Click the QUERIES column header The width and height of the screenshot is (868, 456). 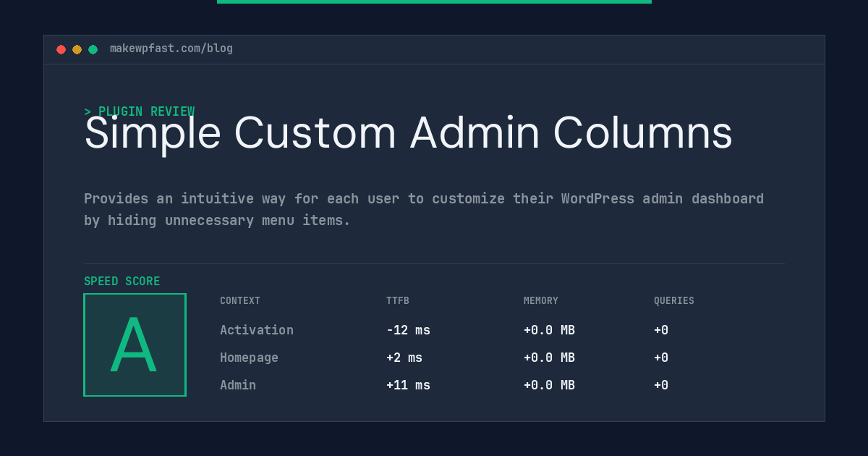click(674, 301)
